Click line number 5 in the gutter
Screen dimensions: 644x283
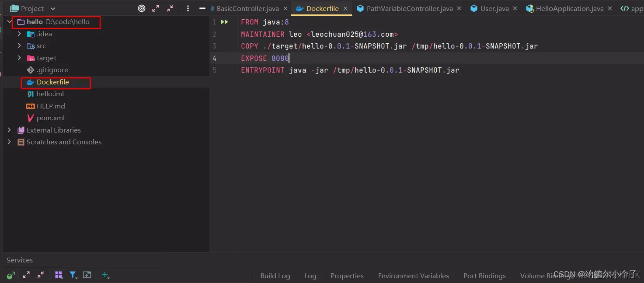click(x=214, y=70)
